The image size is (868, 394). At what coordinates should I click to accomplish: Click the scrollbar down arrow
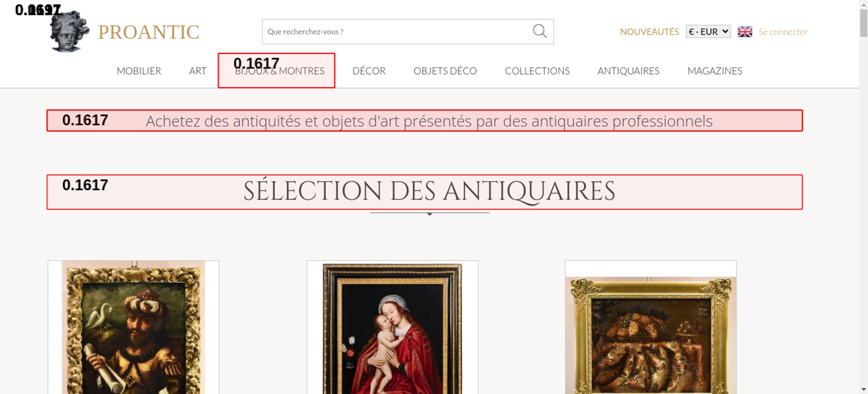863,389
